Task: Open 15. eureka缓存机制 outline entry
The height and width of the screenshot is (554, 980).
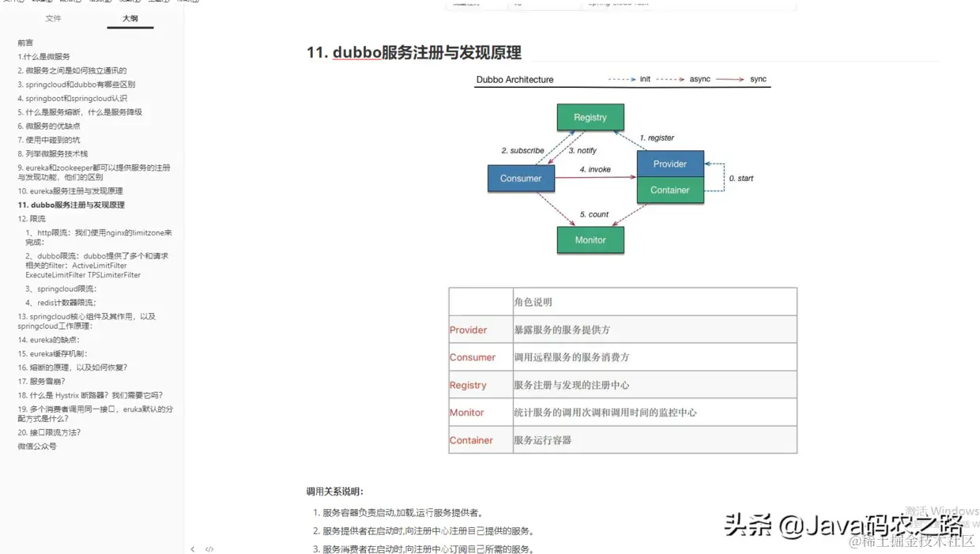Action: coord(52,353)
